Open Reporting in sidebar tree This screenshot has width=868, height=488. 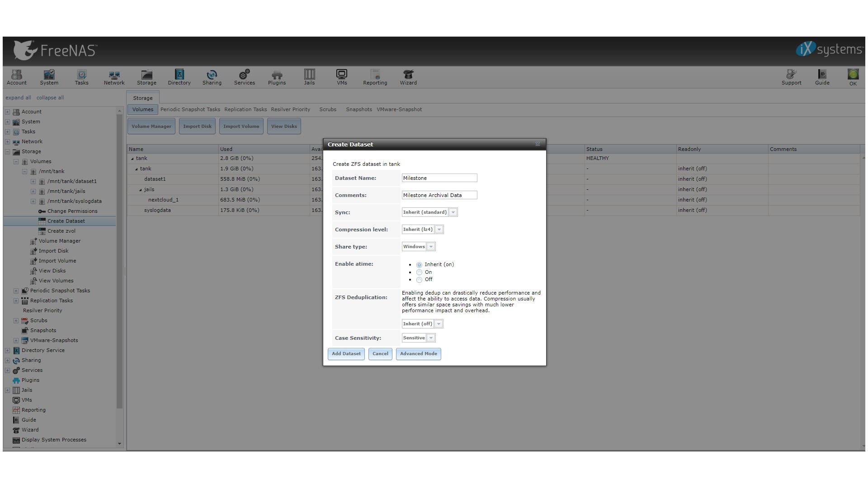point(33,410)
